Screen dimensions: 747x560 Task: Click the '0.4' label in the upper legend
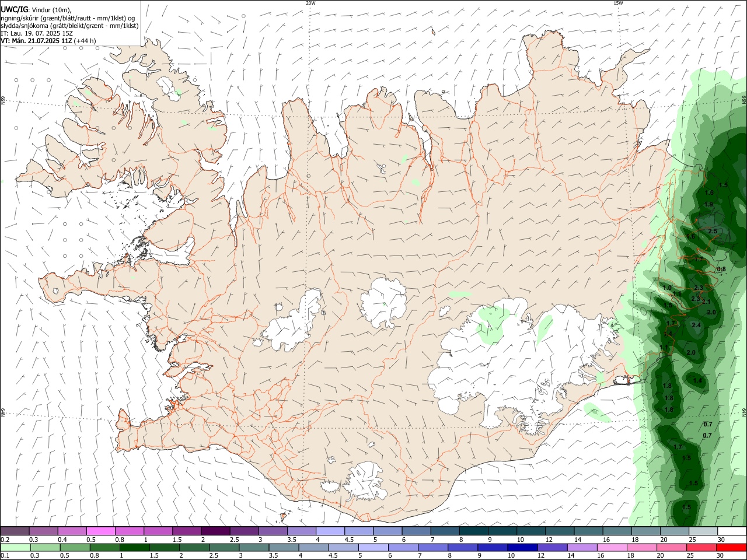(x=63, y=540)
